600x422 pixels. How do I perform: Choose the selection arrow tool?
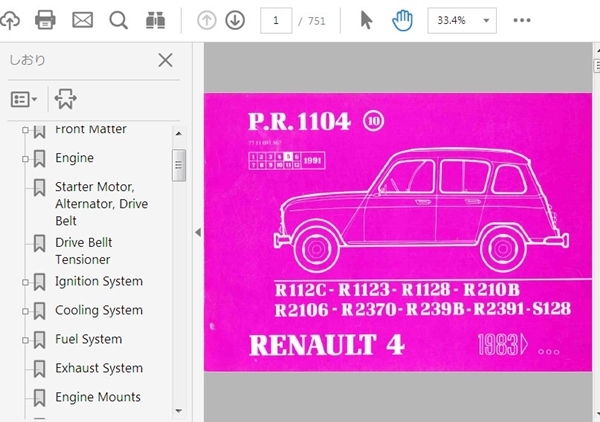tap(366, 20)
